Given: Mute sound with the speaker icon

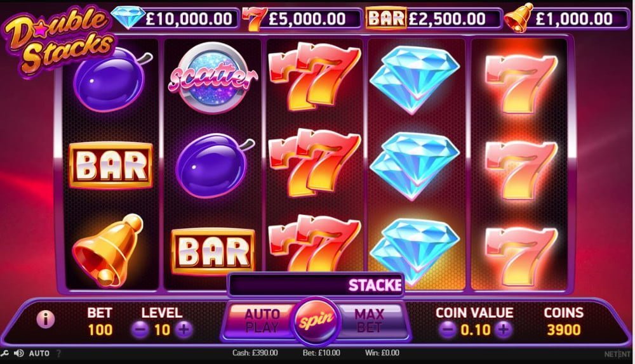Looking at the screenshot, I should 18,353.
